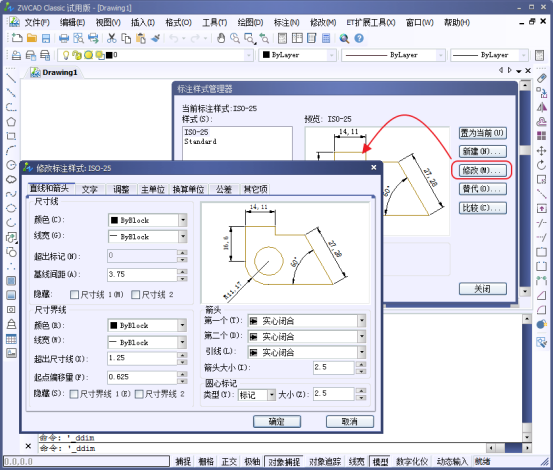
Task: Open 第二个 arrowhead dropdown
Action: [x=362, y=336]
